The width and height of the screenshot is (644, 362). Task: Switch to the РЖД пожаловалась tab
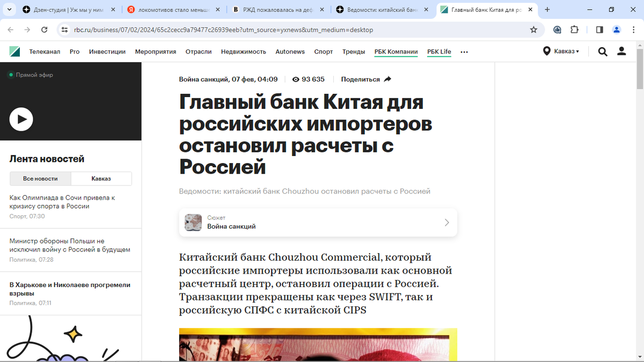pyautogui.click(x=277, y=10)
